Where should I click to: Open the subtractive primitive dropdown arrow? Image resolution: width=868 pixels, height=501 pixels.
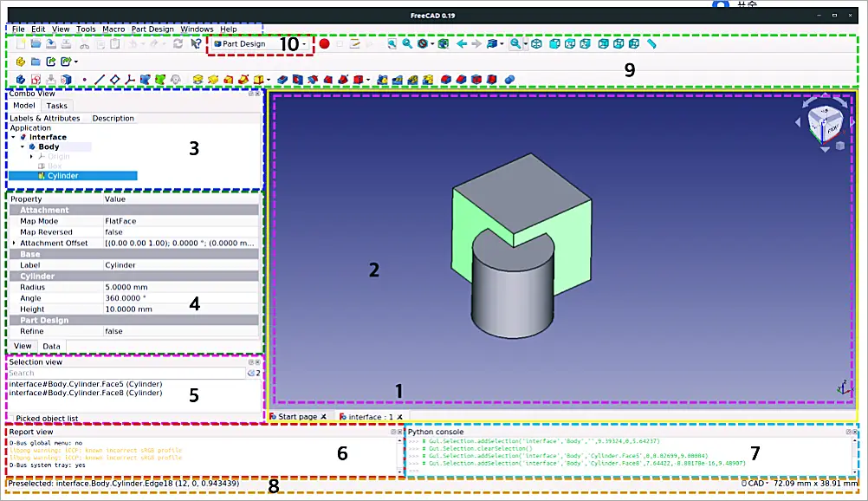pyautogui.click(x=368, y=80)
